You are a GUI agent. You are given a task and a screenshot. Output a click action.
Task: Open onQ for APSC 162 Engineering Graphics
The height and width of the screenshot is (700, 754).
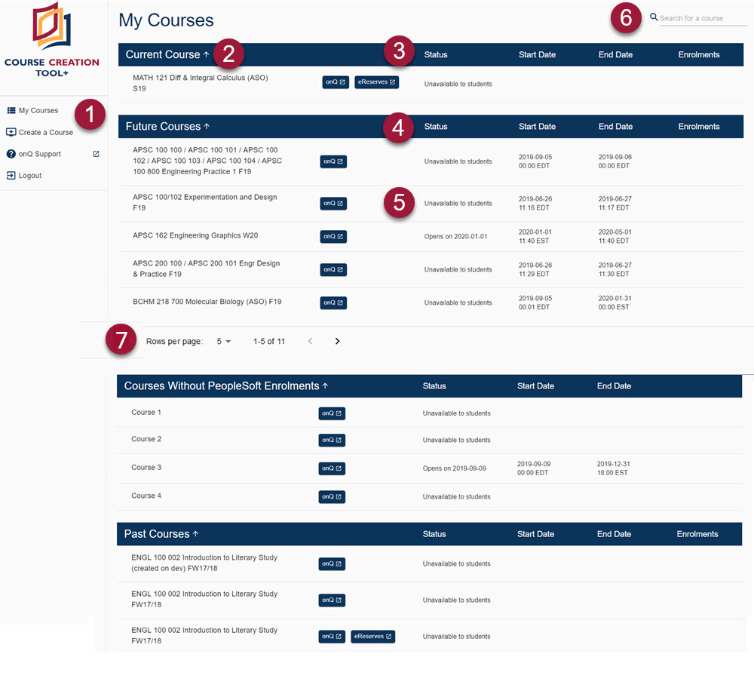coord(333,237)
